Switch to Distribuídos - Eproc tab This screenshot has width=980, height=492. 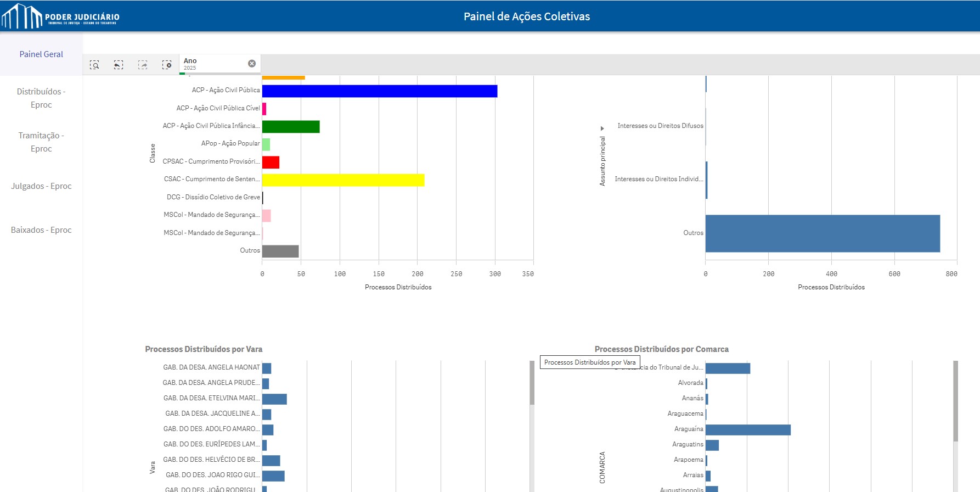point(41,98)
